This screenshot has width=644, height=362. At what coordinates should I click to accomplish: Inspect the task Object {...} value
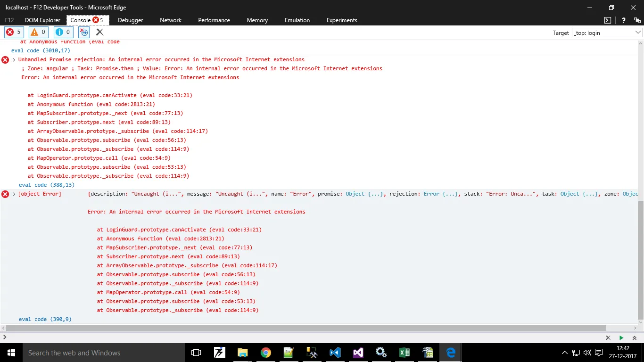click(x=579, y=194)
